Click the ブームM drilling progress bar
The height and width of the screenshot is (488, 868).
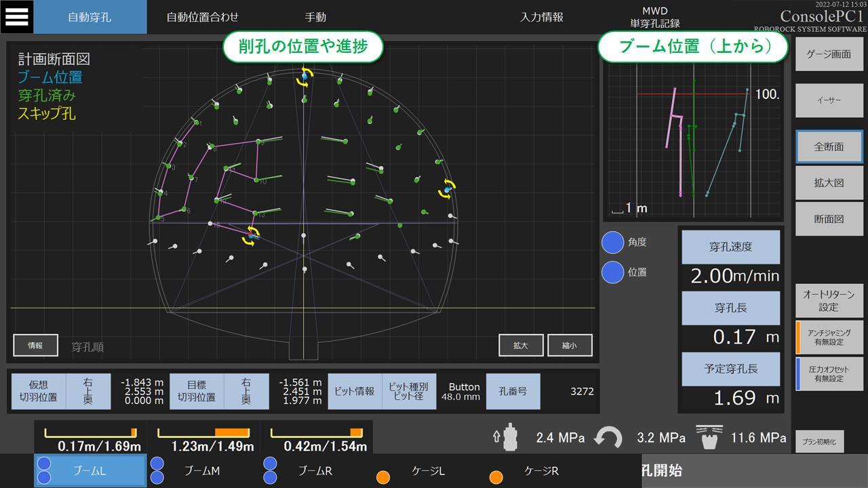[203, 432]
